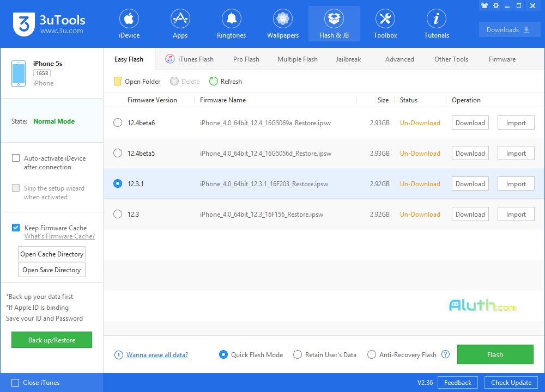This screenshot has width=545, height=392.
Task: Open the Tutorials section
Action: [x=436, y=23]
